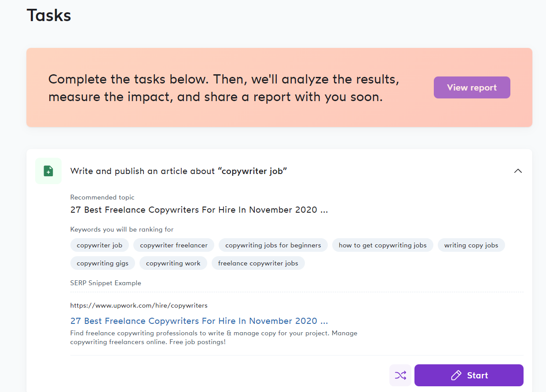Select the "copywriter job" keyword chip
This screenshot has width=546, height=392.
tap(99, 245)
